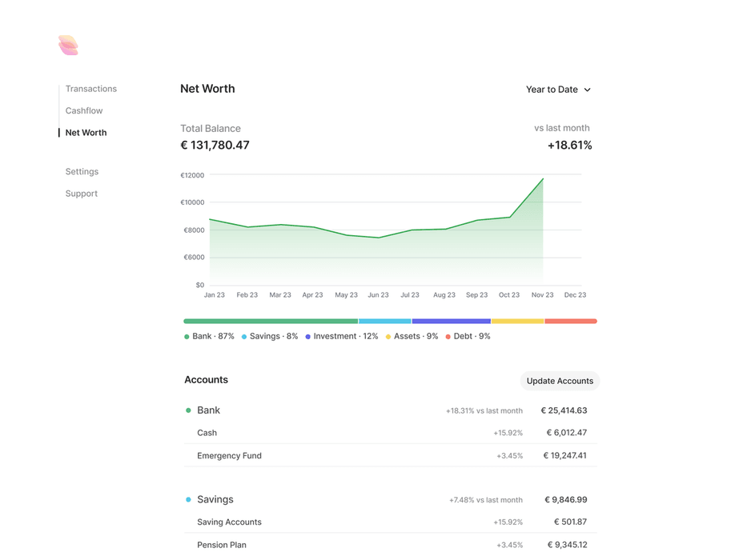Click the blue Savings legend dot
The height and width of the screenshot is (560, 747).
pyautogui.click(x=244, y=337)
